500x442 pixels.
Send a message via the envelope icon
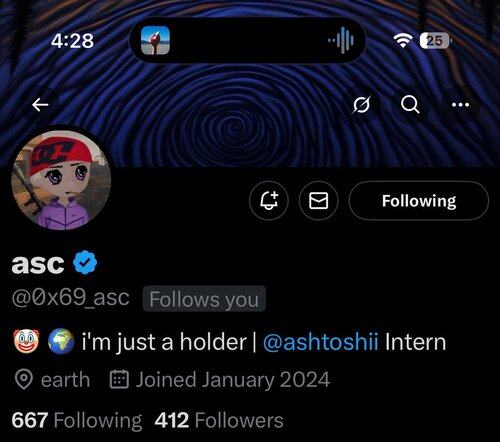point(319,200)
